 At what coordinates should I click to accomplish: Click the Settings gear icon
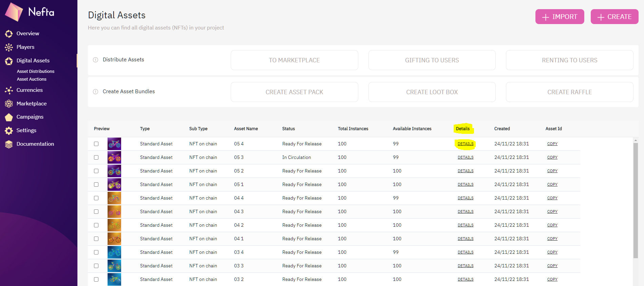(x=9, y=130)
